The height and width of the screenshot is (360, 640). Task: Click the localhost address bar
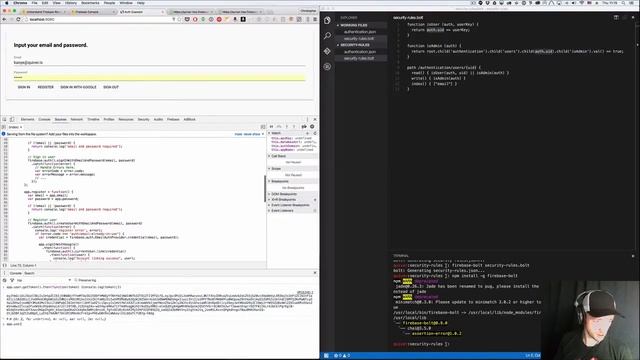98,19
